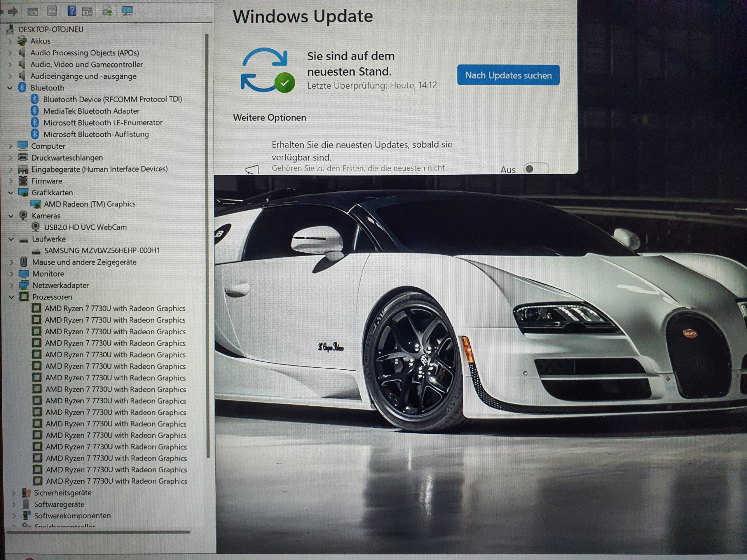Viewport: 747px width, 560px height.
Task: Collapse the Prozessoren category
Action: [11, 297]
